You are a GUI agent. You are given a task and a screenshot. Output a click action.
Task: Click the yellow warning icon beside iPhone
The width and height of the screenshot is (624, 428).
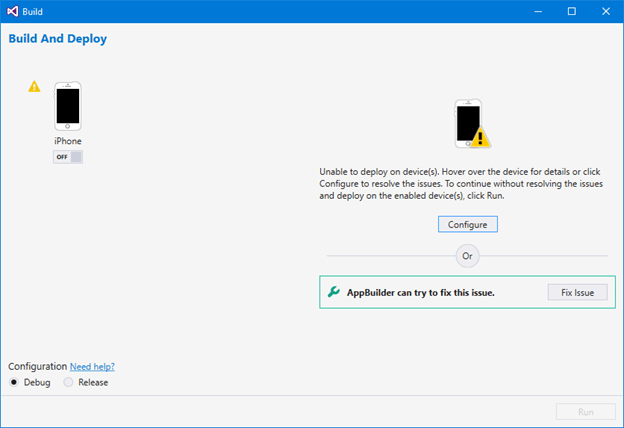coord(34,86)
